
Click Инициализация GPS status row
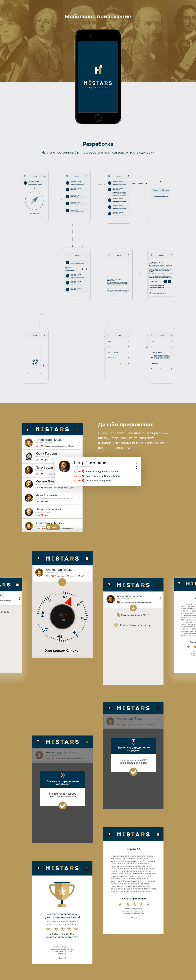133,615
